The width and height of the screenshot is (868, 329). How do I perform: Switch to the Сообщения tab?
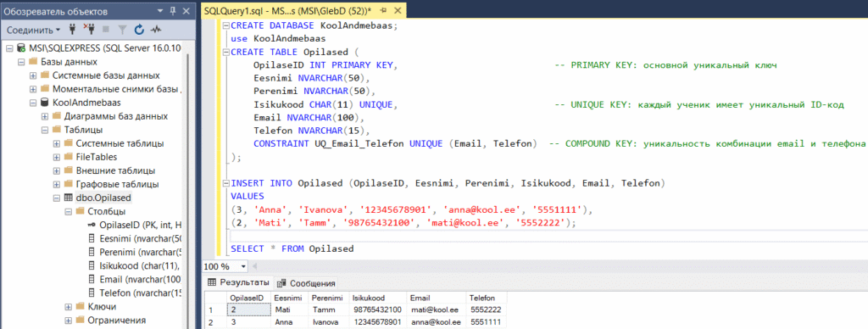[307, 283]
